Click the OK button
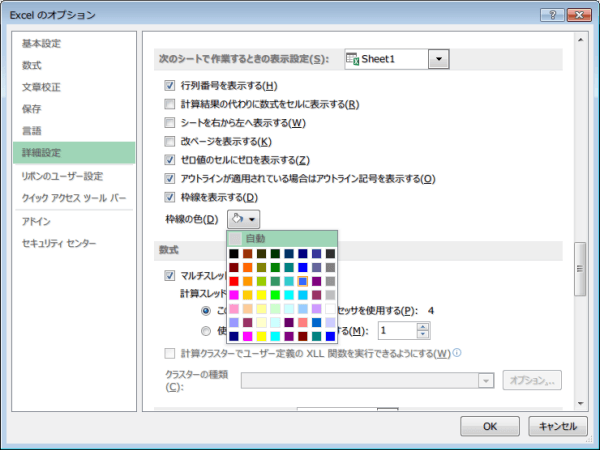Screen dimensions: 600x450 (x=490, y=426)
